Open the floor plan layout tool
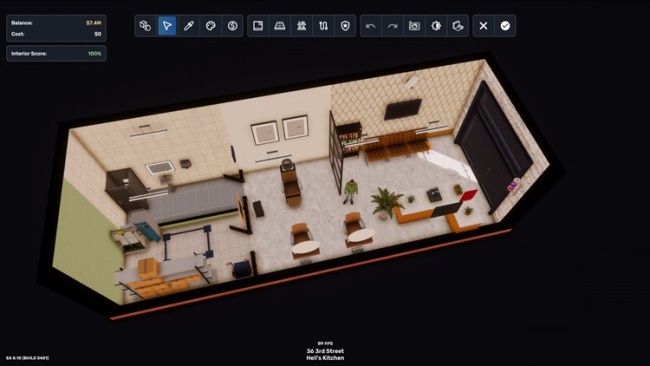The image size is (650, 366). pyautogui.click(x=258, y=26)
